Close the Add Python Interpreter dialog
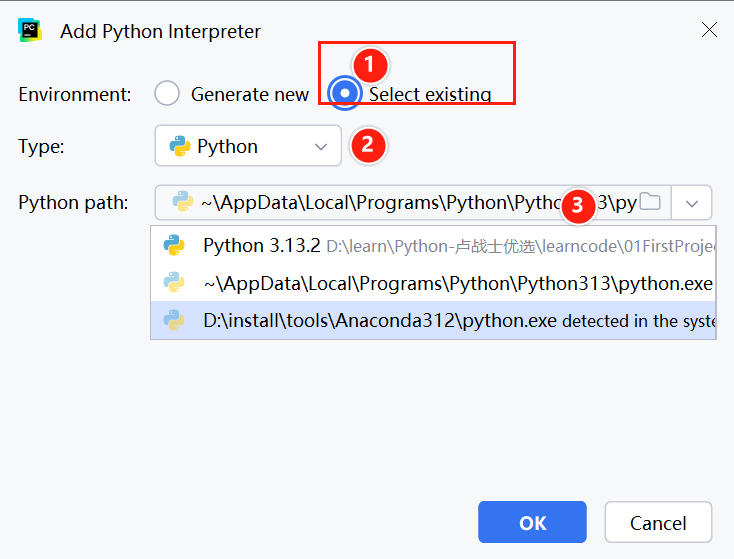 [709, 30]
